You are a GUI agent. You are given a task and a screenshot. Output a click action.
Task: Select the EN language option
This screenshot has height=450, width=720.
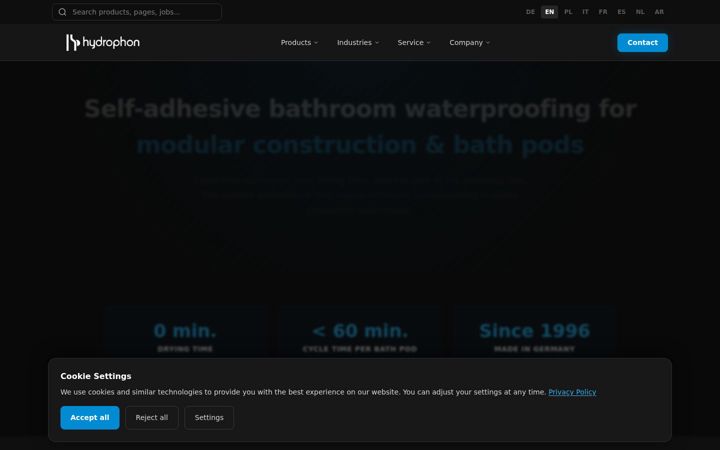(549, 12)
